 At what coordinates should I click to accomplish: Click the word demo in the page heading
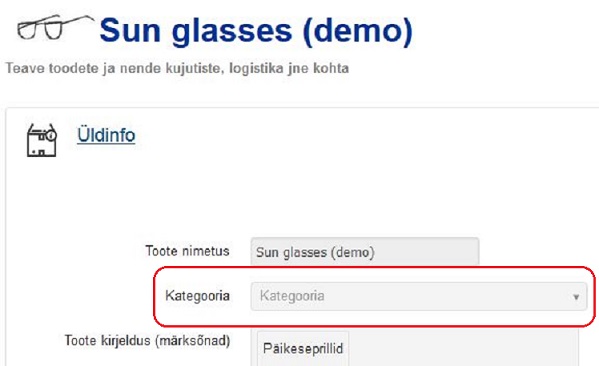pos(356,31)
